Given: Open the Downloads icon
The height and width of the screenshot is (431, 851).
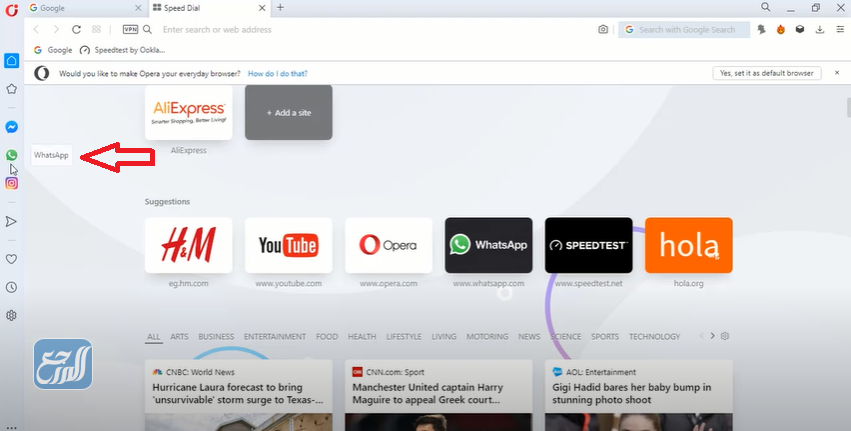Looking at the screenshot, I should click(x=820, y=29).
